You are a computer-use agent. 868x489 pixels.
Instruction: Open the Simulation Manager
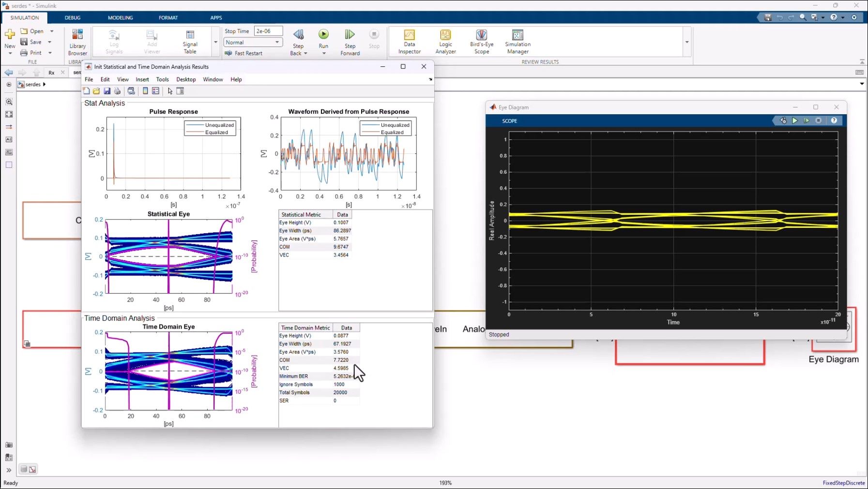(x=517, y=41)
